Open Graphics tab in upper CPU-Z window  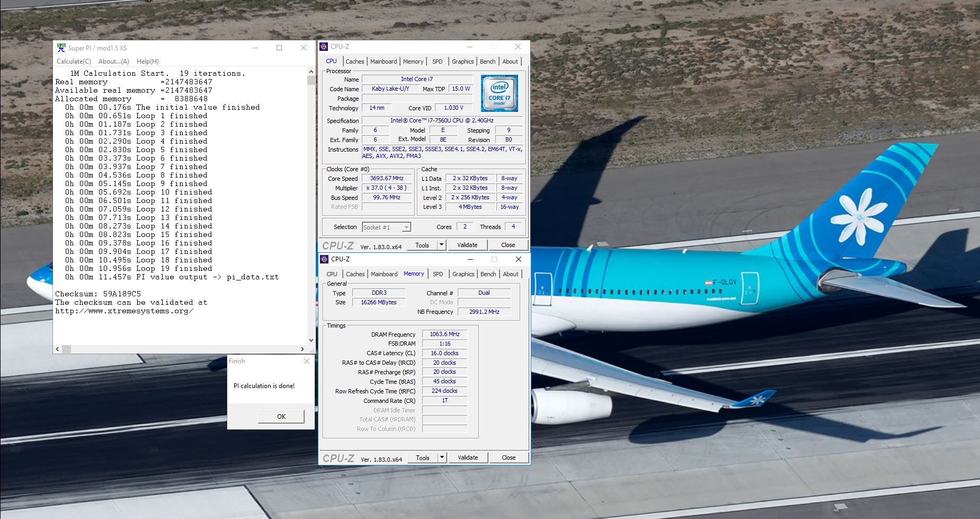pyautogui.click(x=462, y=61)
